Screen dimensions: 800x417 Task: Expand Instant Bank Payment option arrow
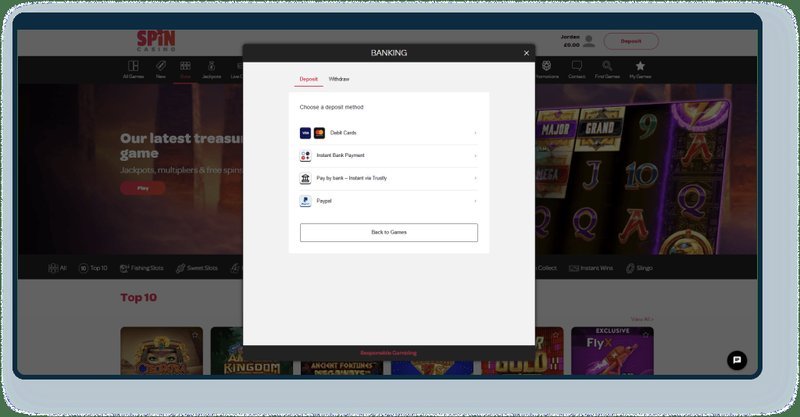[475, 156]
